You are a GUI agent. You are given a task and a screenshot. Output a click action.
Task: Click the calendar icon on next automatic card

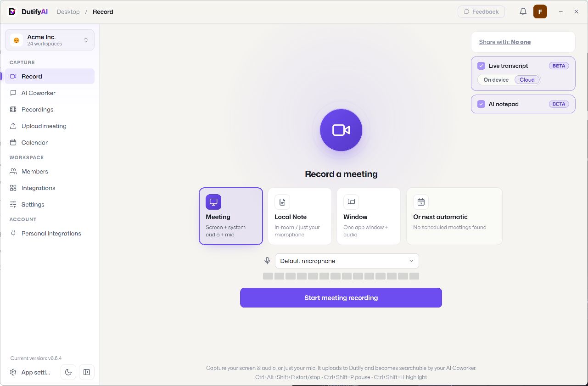coord(421,202)
